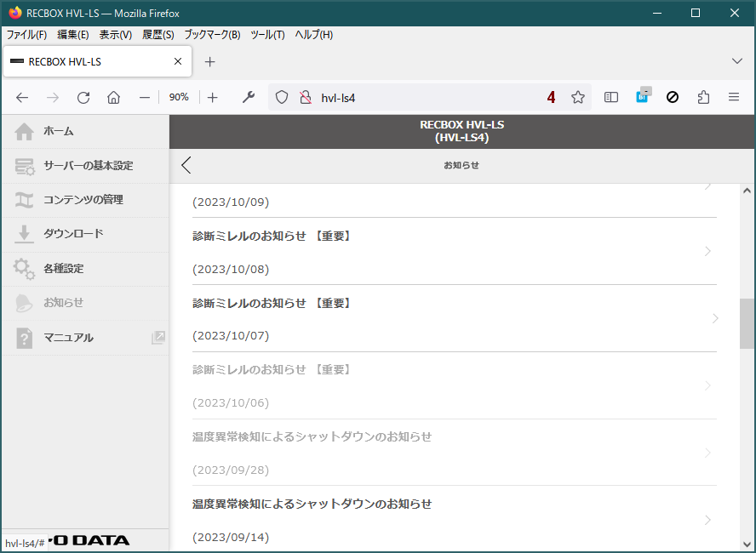Open the ダウンロード download icon

click(24, 234)
